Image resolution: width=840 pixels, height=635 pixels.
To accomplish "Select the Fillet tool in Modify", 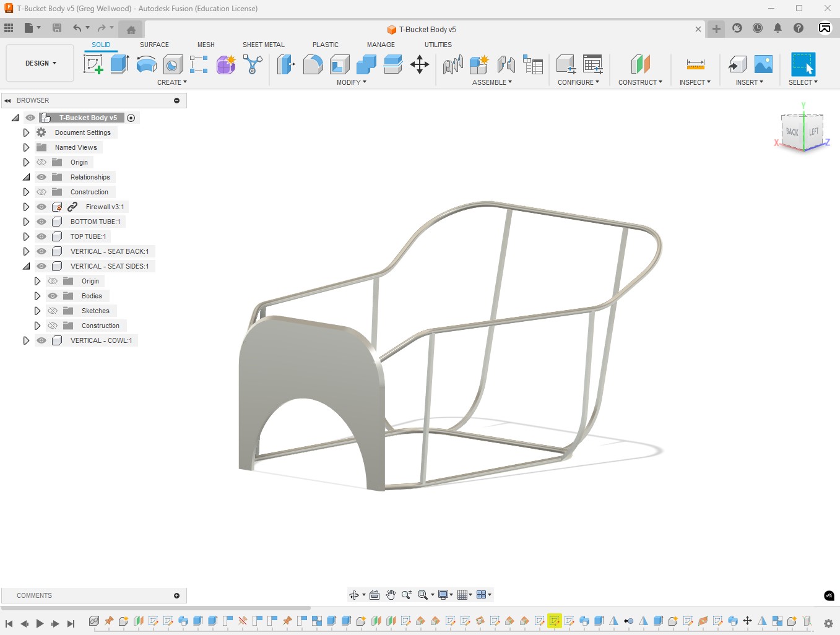I will click(x=313, y=64).
